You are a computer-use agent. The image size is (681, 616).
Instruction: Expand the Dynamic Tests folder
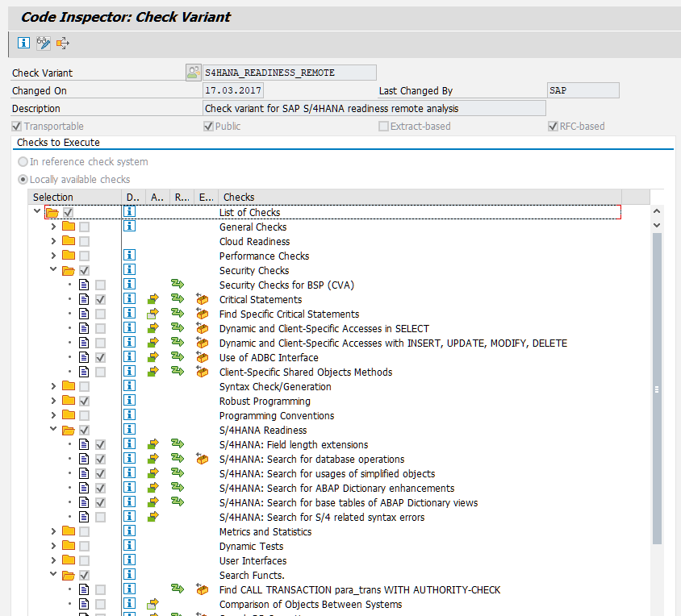pos(53,546)
